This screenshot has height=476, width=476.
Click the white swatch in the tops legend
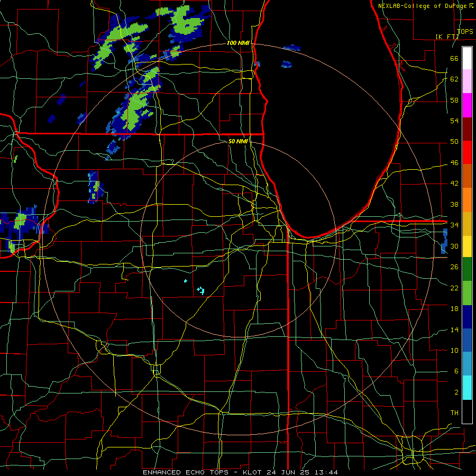tap(467, 58)
